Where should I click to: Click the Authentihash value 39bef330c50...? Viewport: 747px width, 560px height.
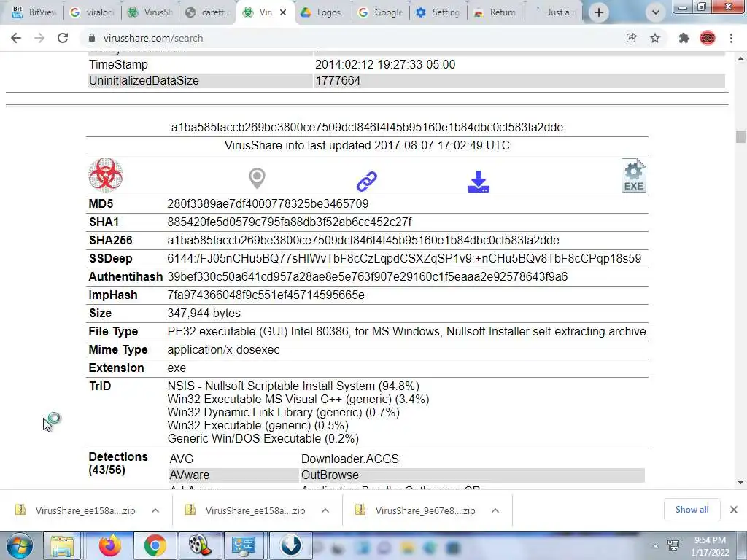pyautogui.click(x=368, y=276)
